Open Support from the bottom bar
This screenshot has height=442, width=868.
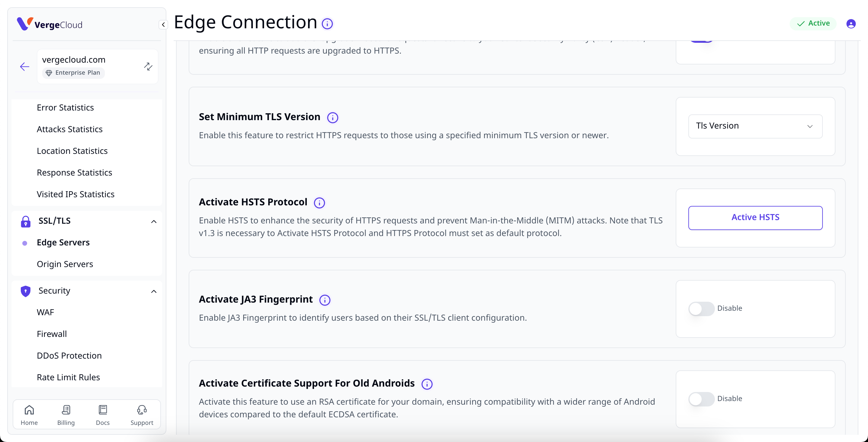point(142,415)
